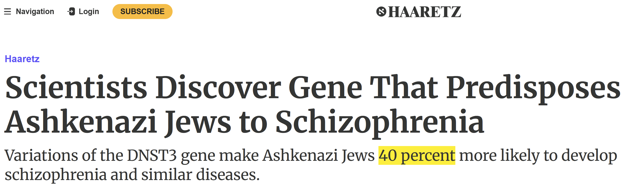Click "more likely to develop" in the subheading

tap(538, 155)
